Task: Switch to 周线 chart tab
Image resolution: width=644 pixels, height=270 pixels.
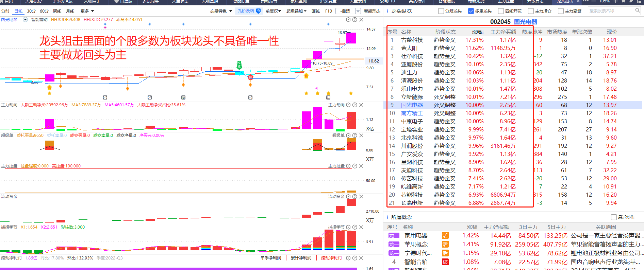Action: 57,11
